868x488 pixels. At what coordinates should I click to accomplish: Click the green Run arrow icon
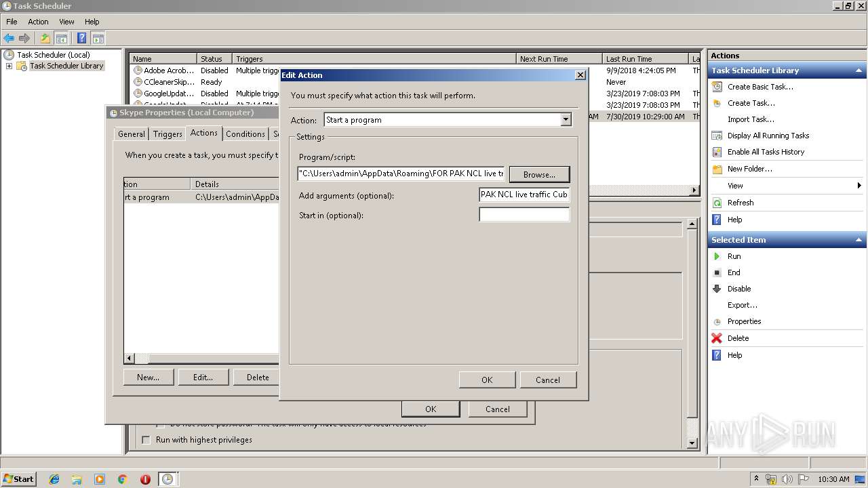(x=717, y=256)
